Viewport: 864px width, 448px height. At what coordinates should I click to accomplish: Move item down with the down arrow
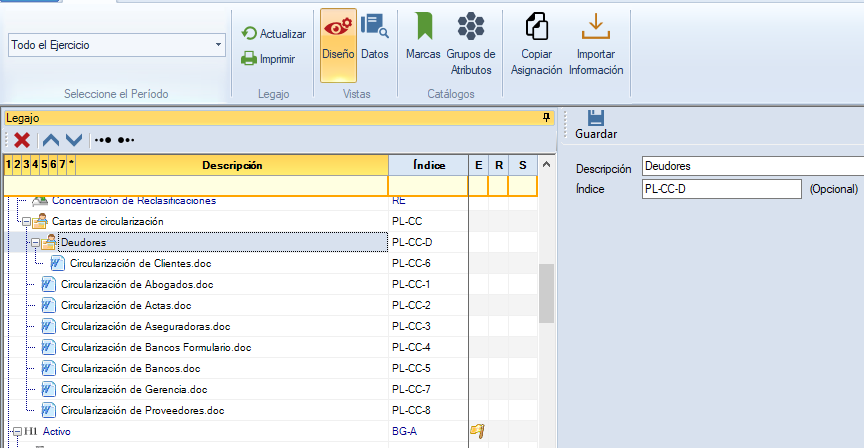tap(73, 140)
